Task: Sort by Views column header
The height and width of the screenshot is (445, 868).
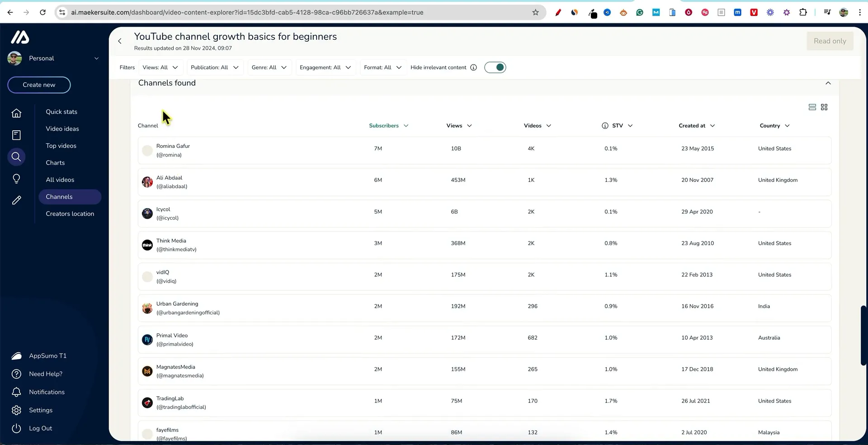Action: (x=459, y=126)
